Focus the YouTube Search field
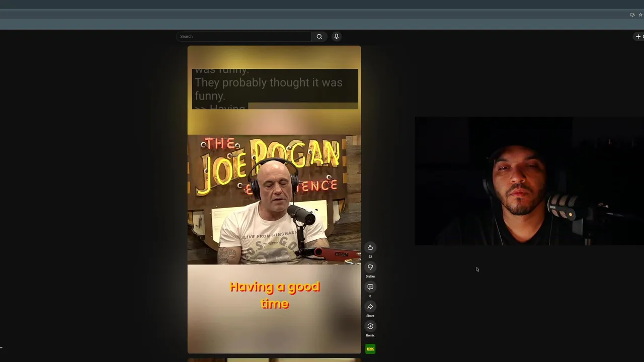The width and height of the screenshot is (644, 362). 245,36
